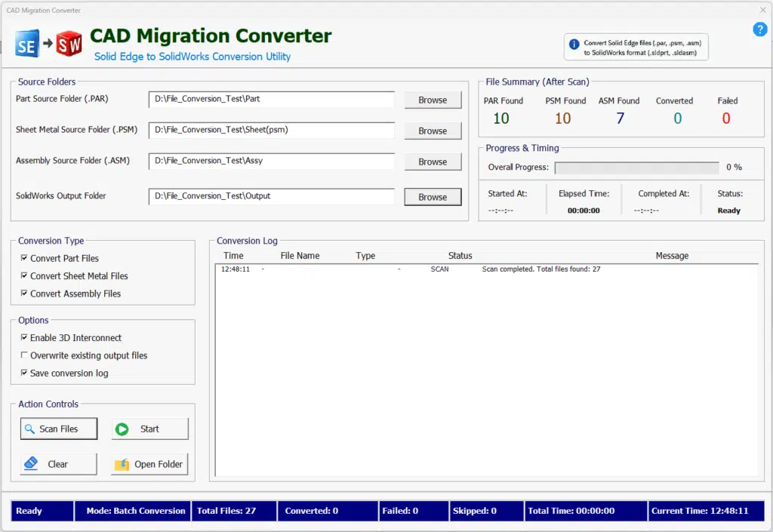Click the 0 % progress percentage
This screenshot has height=532, width=773.
(734, 167)
